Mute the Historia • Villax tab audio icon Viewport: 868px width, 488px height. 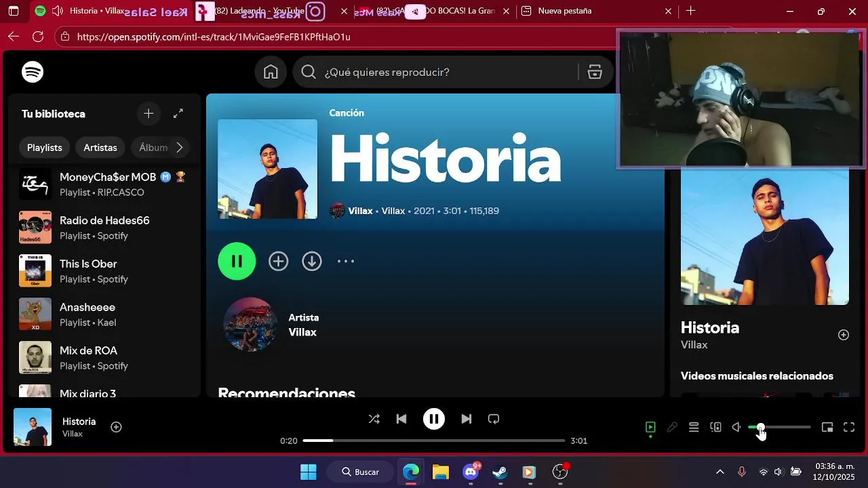pos(57,11)
